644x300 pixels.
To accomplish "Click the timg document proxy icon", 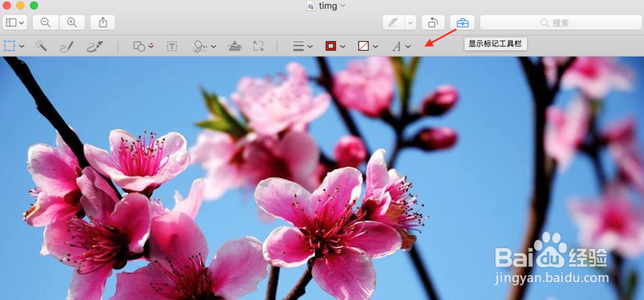I will [x=311, y=6].
